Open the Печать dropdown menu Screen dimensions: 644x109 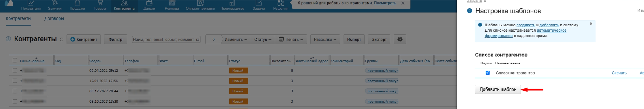(291, 39)
